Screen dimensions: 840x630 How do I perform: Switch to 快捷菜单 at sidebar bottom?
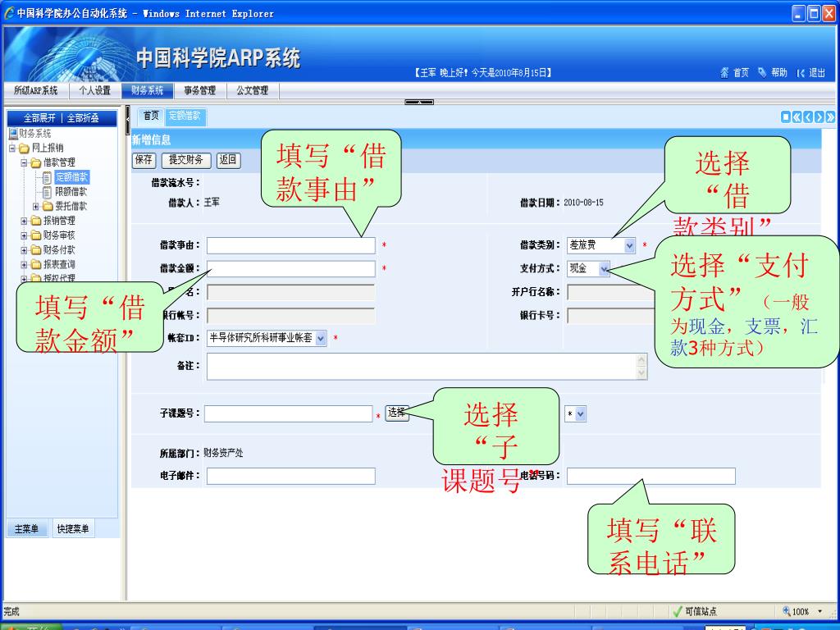point(73,529)
